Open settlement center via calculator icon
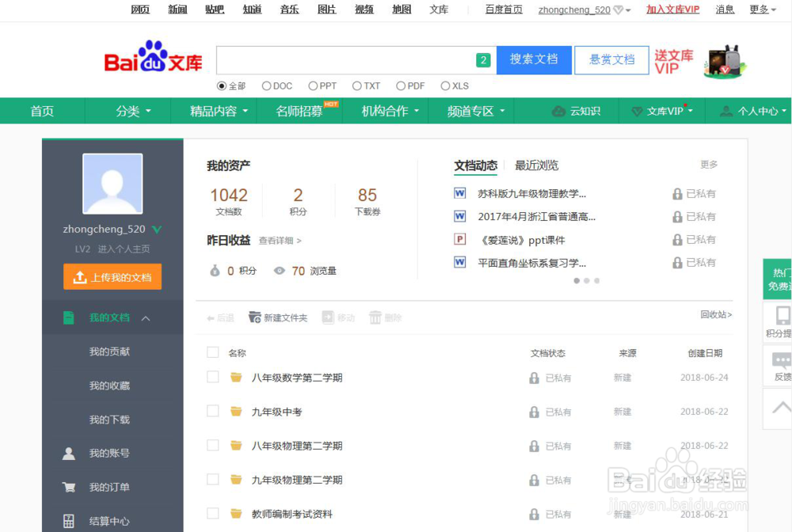 (69, 521)
